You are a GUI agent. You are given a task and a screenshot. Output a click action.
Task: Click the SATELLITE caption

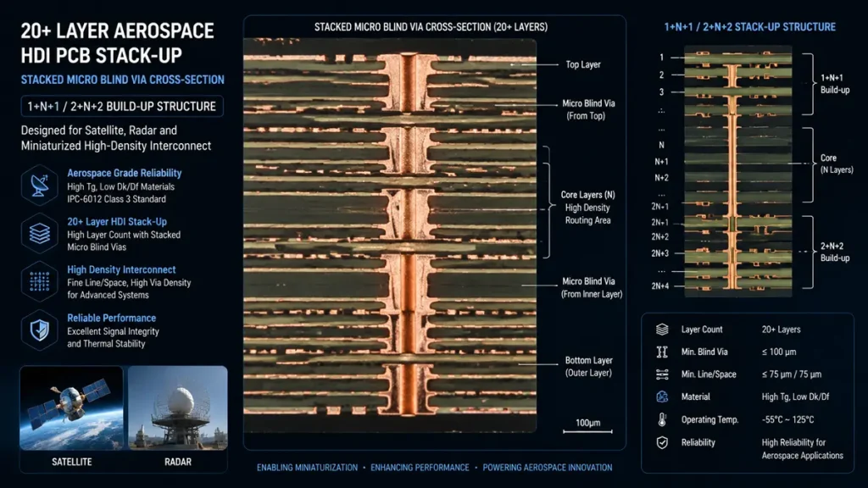coord(72,462)
